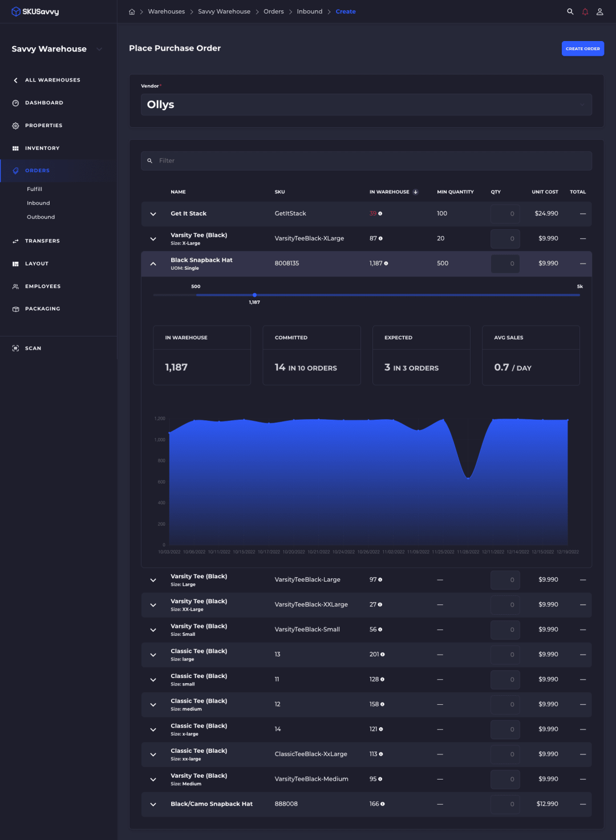Click All Warehouses link in sidebar
Image resolution: width=616 pixels, height=840 pixels.
tap(52, 80)
